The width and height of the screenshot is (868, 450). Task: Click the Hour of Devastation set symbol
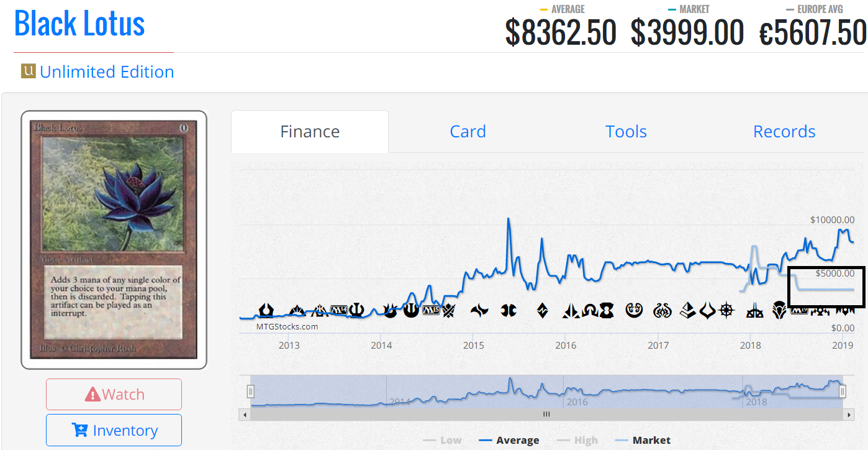707,310
